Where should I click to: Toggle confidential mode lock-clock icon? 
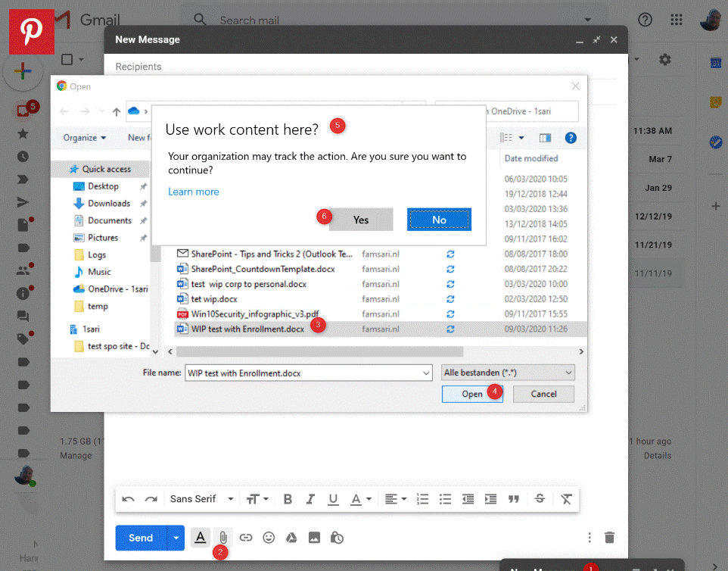click(337, 538)
